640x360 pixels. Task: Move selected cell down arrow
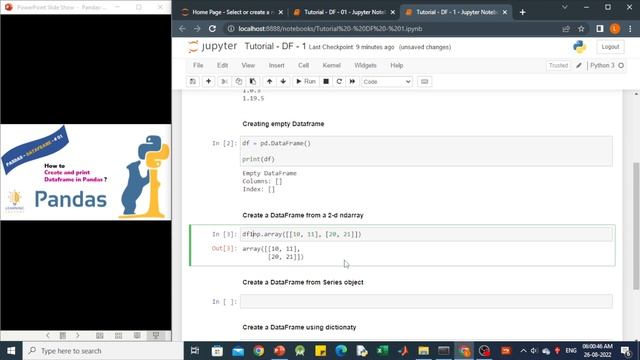(283, 82)
